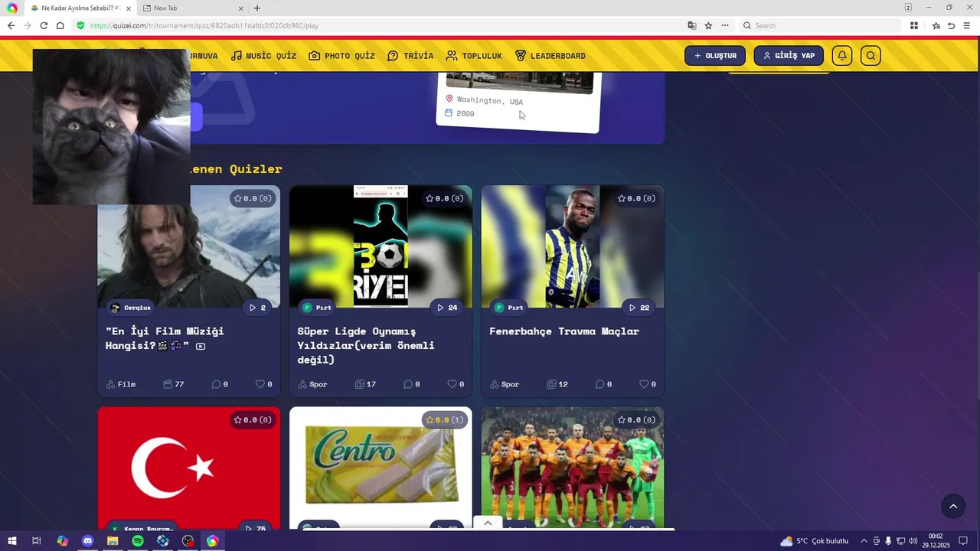This screenshot has width=980, height=551.
Task: Click the Giriş Yap login button
Action: [x=789, y=56]
